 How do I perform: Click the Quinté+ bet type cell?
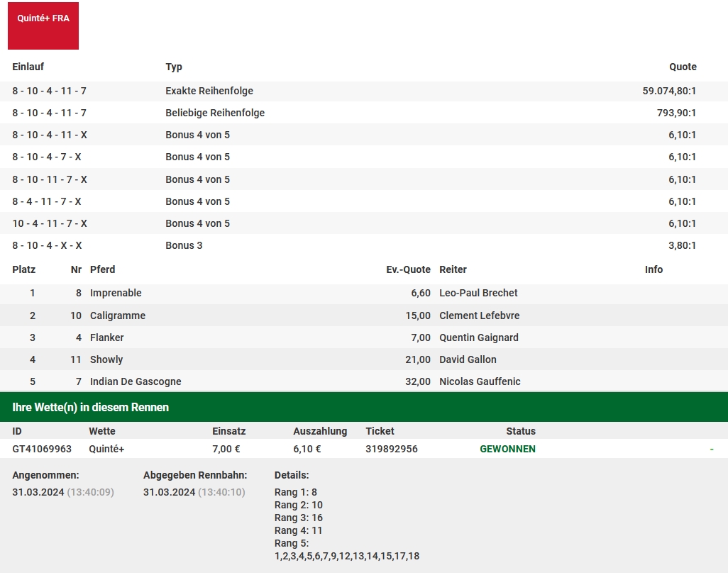(106, 450)
